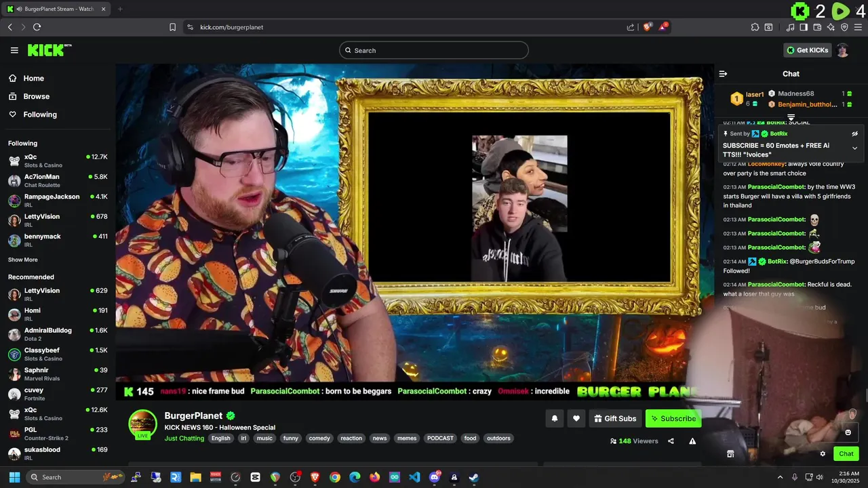Subscribe to BurgerPlanet
This screenshot has width=868, height=488.
673,419
